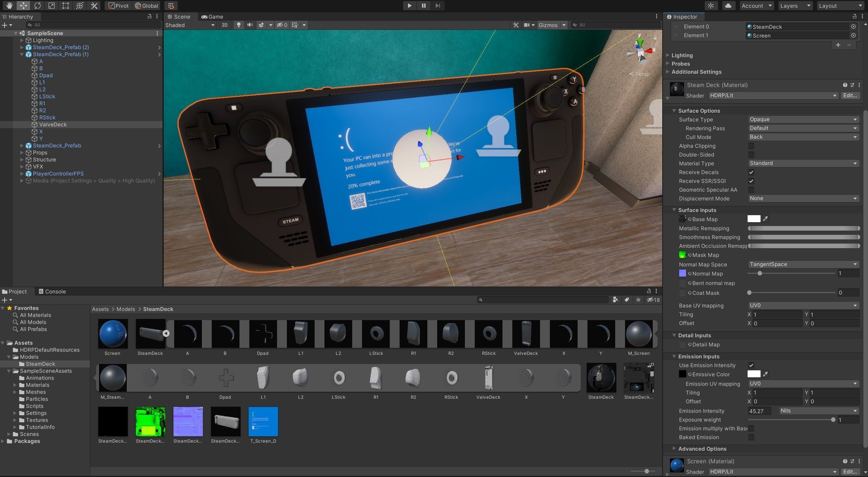Open Steam Deck material Edit button
Screen dimensions: 868x477
pos(850,95)
